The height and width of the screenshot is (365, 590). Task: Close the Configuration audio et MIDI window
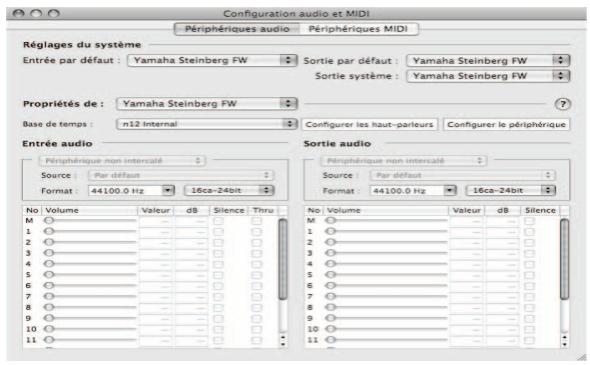click(18, 14)
